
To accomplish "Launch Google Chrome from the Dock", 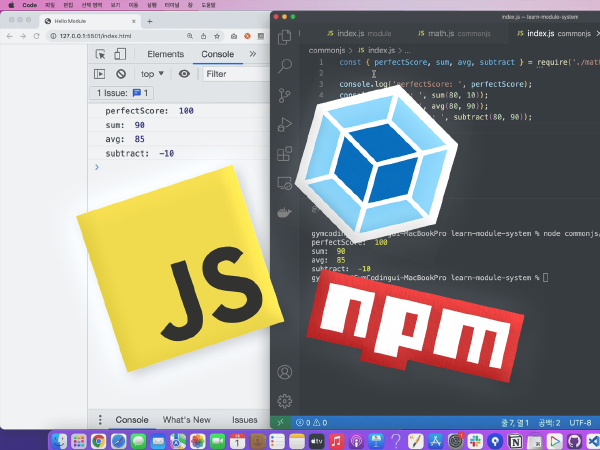I will click(98, 441).
